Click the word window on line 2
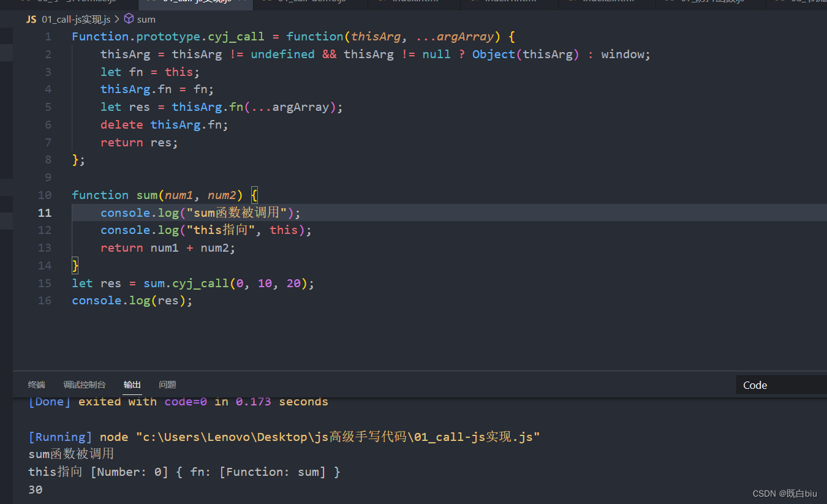 623,55
